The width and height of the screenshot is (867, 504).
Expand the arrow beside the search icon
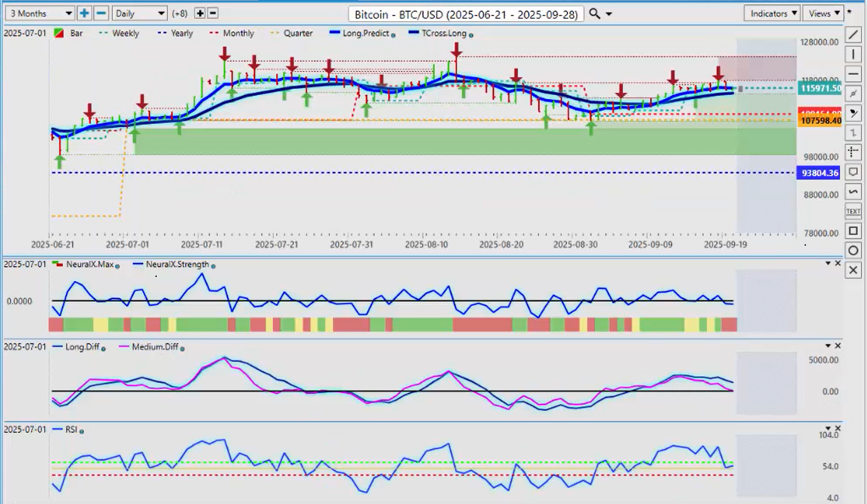[x=609, y=14]
